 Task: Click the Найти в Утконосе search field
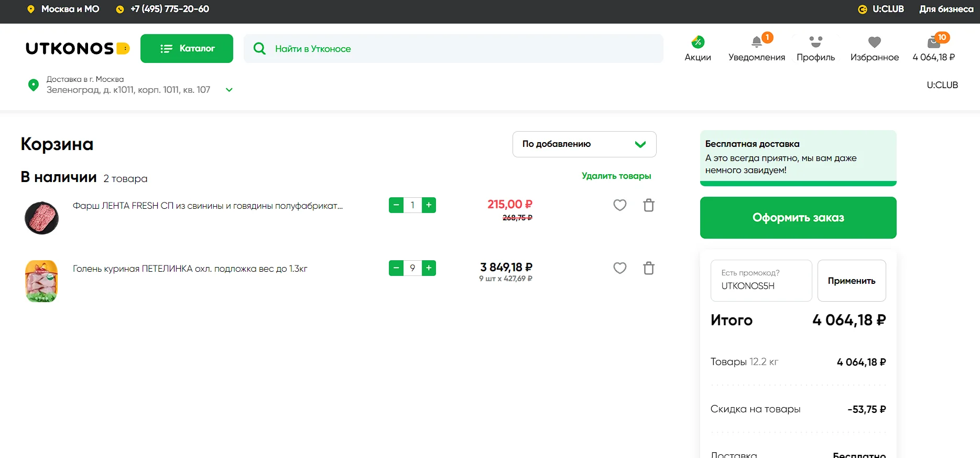click(453, 49)
